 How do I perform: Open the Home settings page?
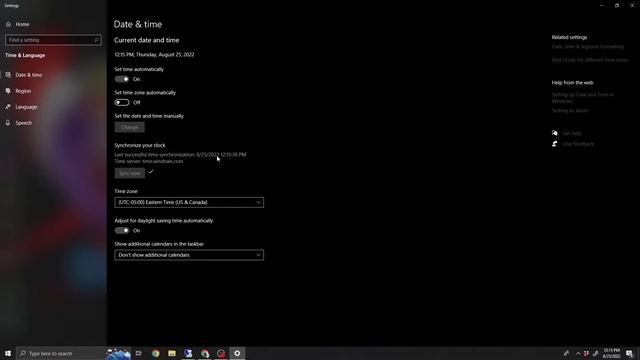pyautogui.click(x=18, y=24)
